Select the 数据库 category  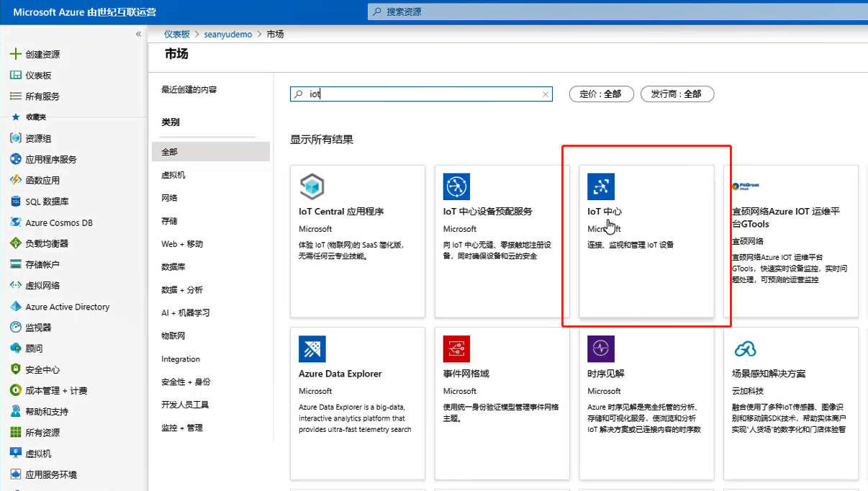[173, 266]
